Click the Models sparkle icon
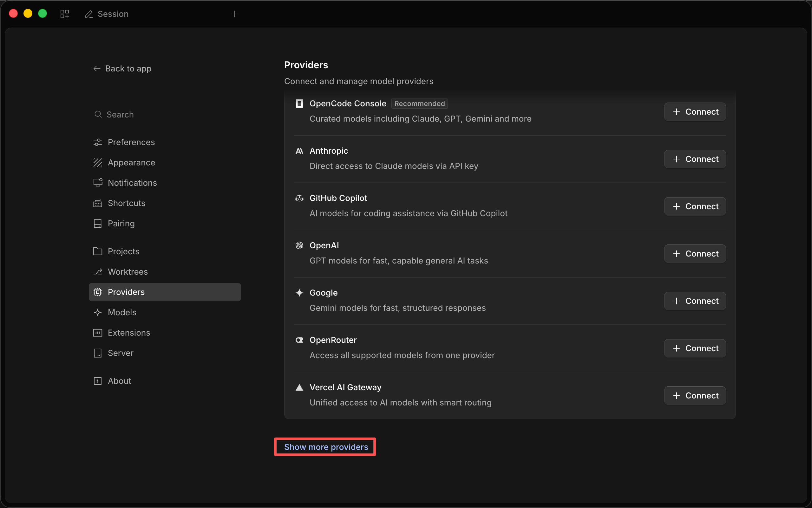The height and width of the screenshot is (508, 812). click(x=98, y=312)
